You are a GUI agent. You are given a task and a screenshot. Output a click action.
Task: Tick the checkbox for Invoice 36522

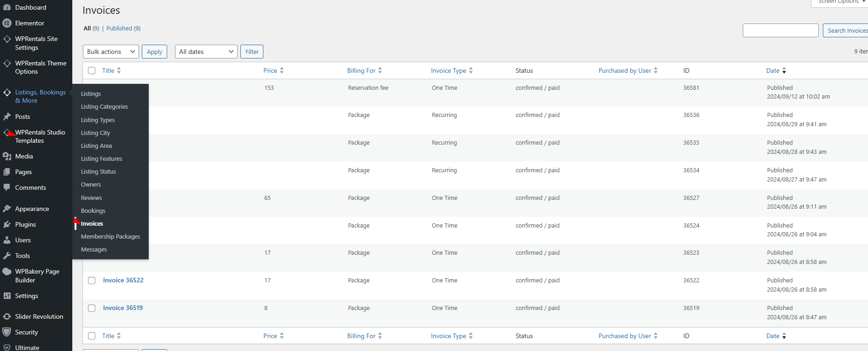[x=92, y=281]
